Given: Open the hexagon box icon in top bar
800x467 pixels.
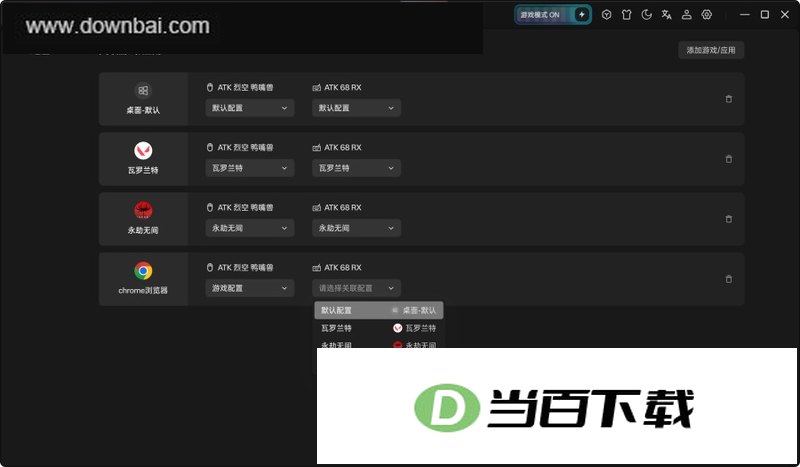Looking at the screenshot, I should pos(606,15).
